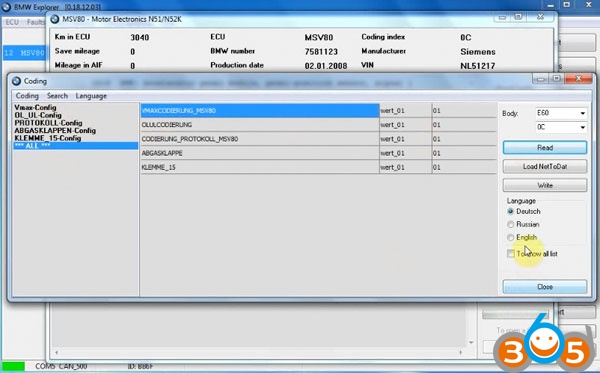Screen dimensions: 600x373
Task: Click wert_01 cell of VMAXCODIERUNG_MSV80 row
Action: [x=405, y=111]
